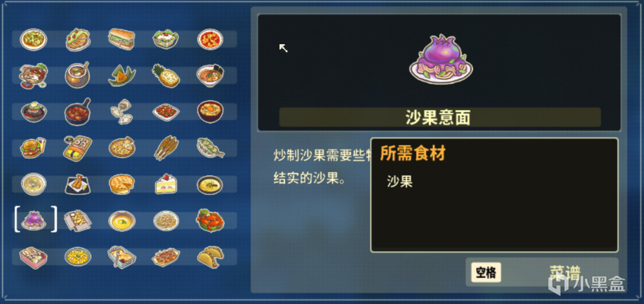Viewport: 644px width, 304px height.
Task: Select the red tomato soup dish
Action: [210, 39]
